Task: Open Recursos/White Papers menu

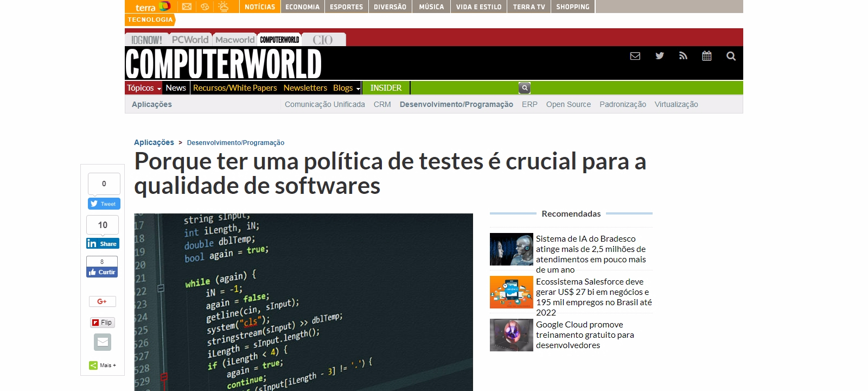Action: (235, 88)
